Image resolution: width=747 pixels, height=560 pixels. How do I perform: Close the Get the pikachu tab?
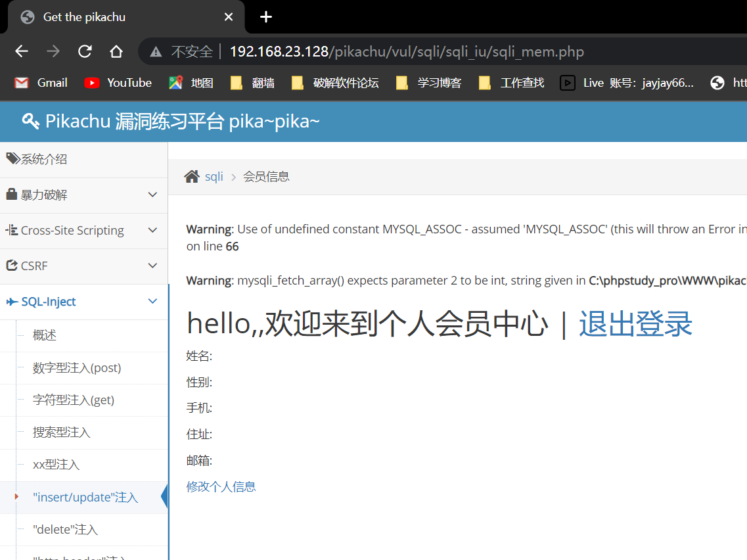click(229, 17)
